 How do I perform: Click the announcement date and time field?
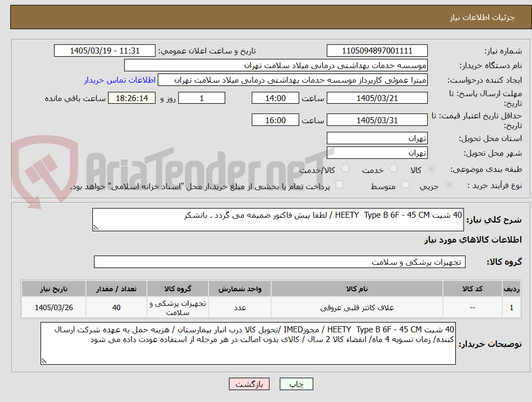tap(104, 51)
